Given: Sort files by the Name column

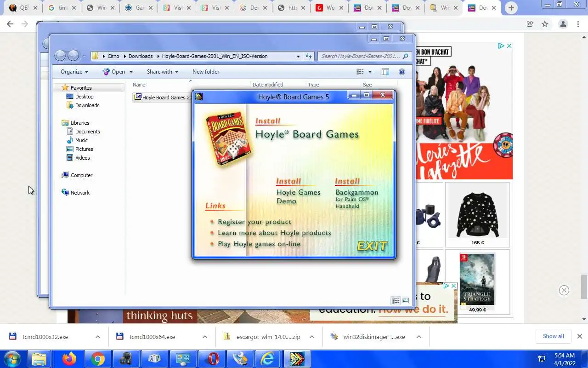Looking at the screenshot, I should [x=139, y=85].
